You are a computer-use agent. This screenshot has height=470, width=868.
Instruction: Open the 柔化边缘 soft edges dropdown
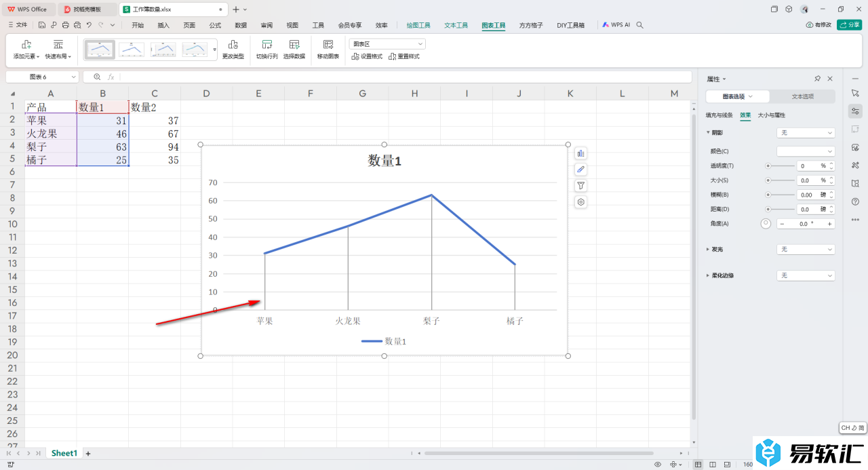[x=806, y=275]
